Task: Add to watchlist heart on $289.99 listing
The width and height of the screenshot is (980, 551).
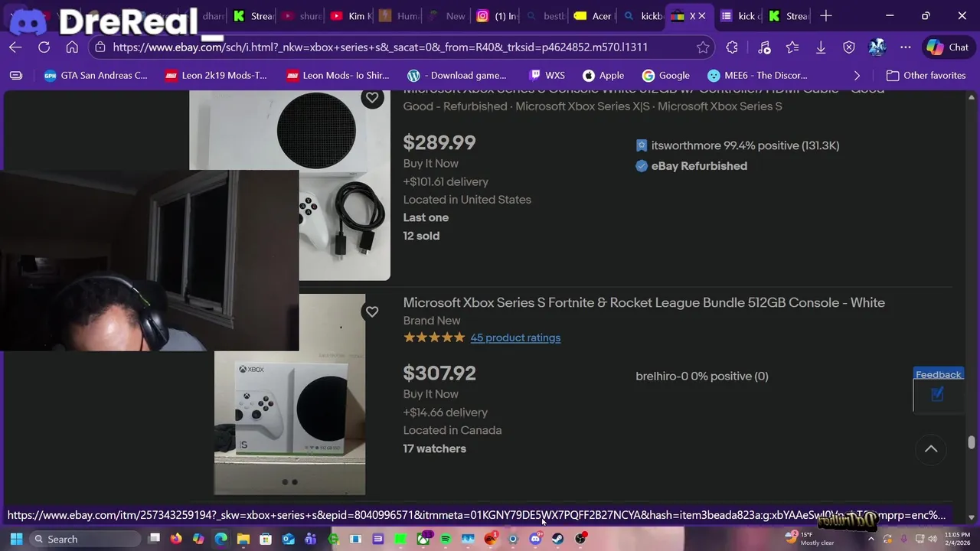Action: pyautogui.click(x=372, y=98)
